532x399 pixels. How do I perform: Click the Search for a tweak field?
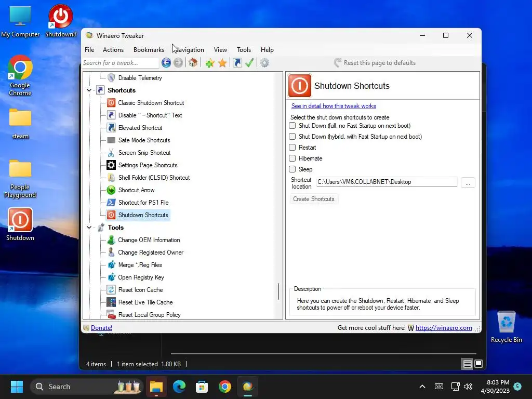click(121, 63)
